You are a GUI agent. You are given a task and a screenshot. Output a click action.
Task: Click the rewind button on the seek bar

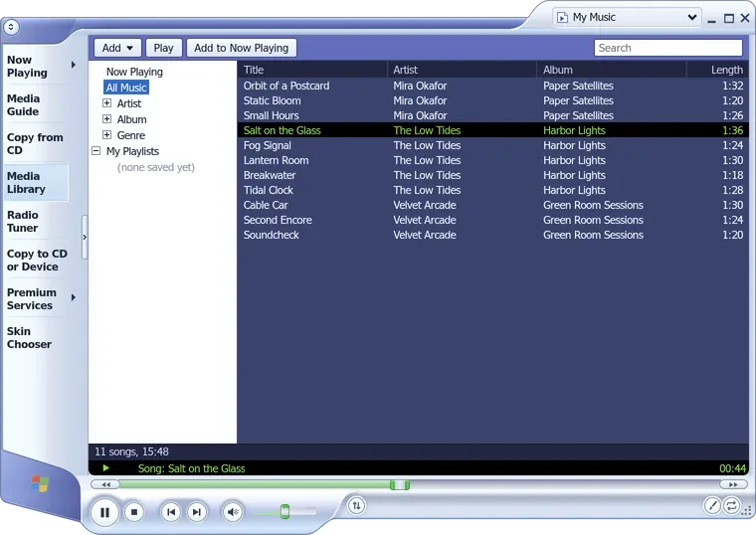click(105, 484)
